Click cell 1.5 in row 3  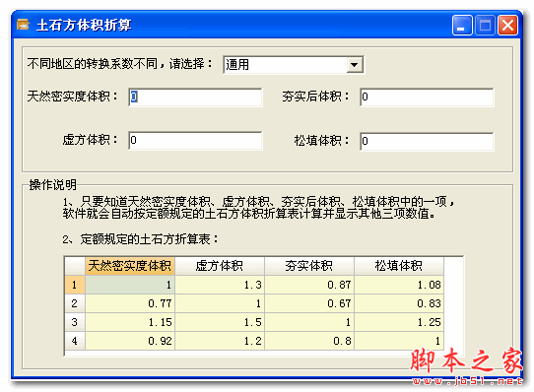[x=220, y=322]
